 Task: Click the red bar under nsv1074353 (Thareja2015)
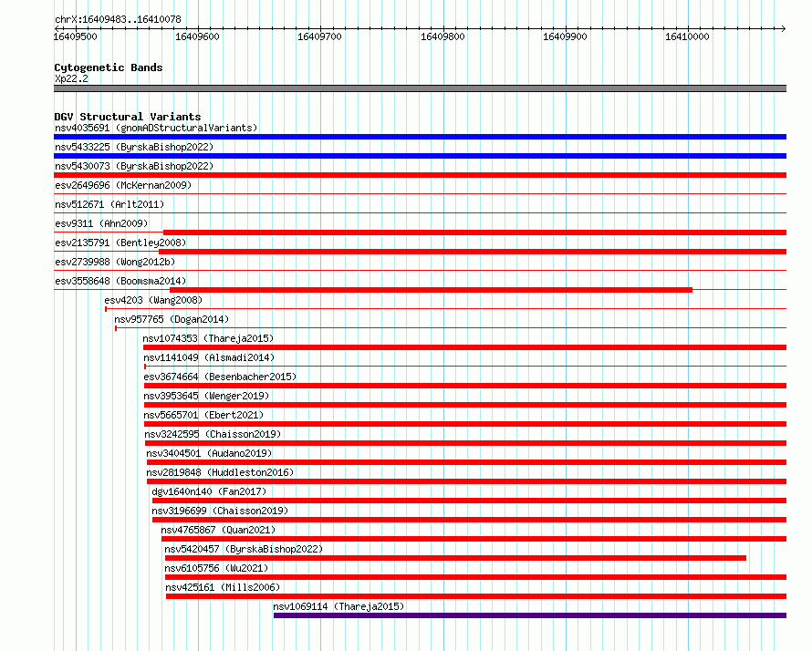tap(465, 347)
